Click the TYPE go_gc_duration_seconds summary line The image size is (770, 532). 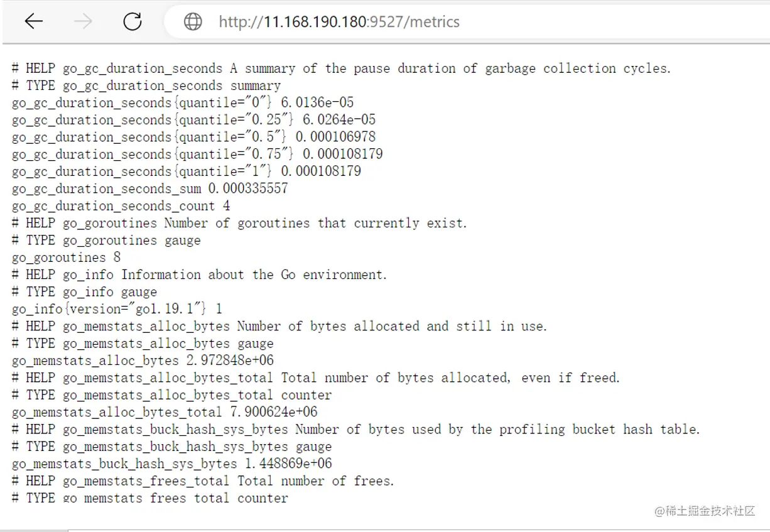coord(146,85)
